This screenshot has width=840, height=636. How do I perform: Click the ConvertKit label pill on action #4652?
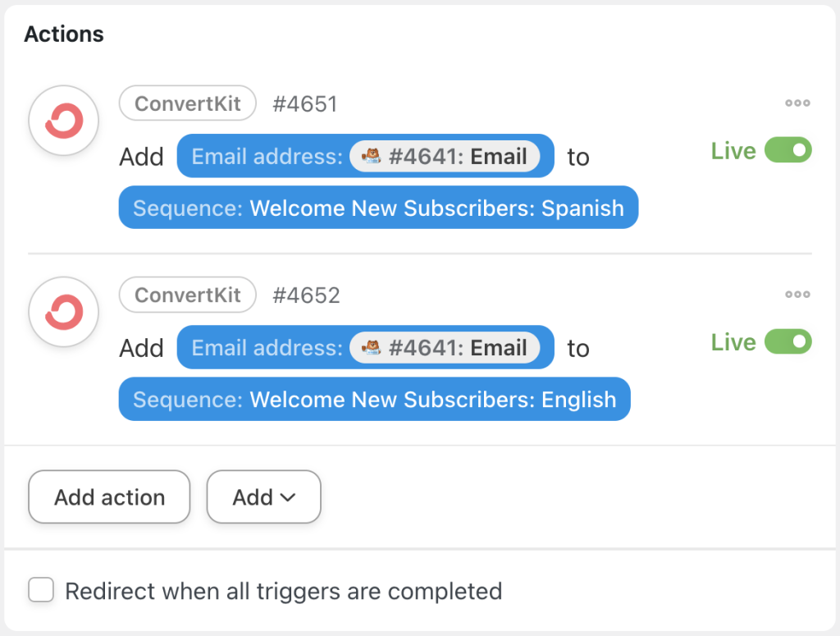tap(187, 295)
